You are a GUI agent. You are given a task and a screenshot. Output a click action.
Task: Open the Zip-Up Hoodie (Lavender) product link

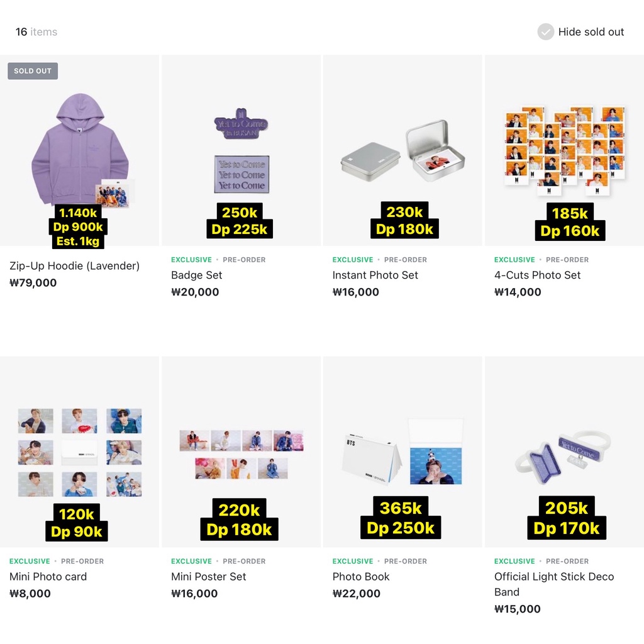[74, 265]
